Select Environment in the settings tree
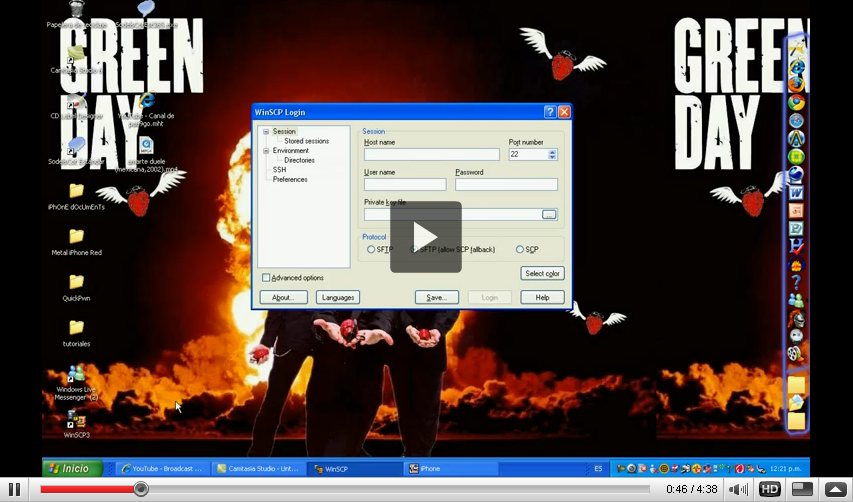The height and width of the screenshot is (502, 853). [290, 151]
